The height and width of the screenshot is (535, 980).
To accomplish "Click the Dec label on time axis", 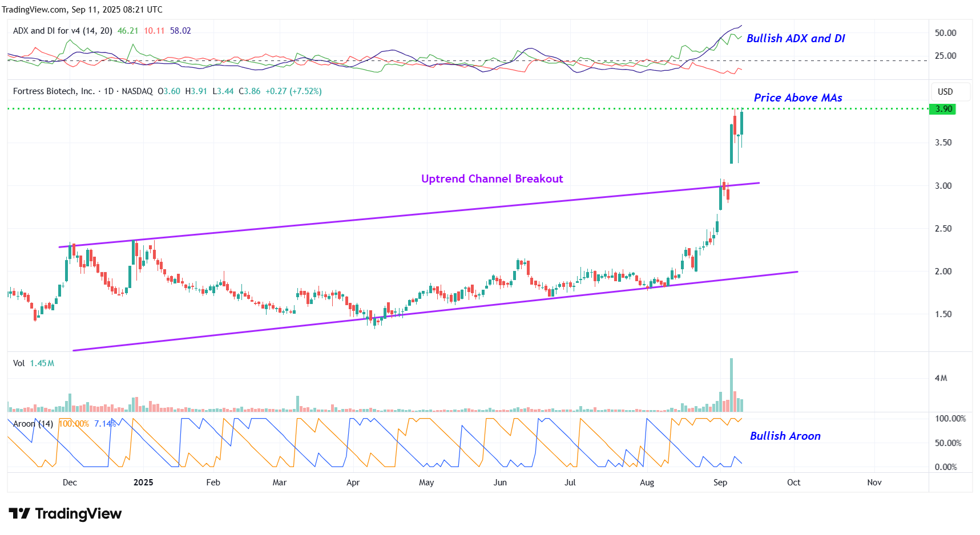I will [x=70, y=483].
